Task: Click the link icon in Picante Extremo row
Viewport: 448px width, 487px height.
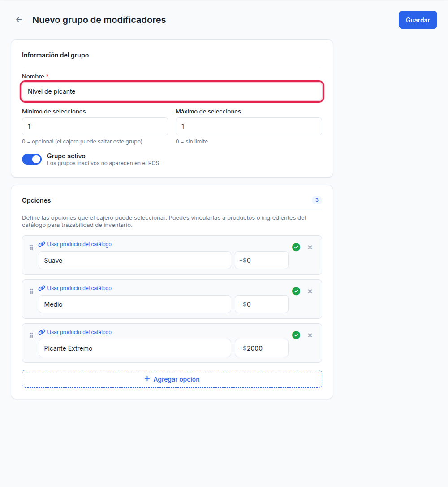Action: [x=42, y=332]
